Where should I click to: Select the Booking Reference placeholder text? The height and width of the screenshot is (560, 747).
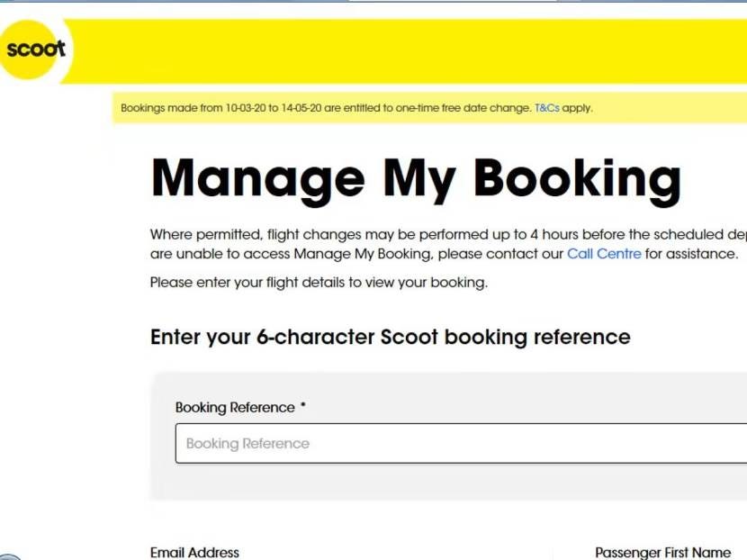pos(247,443)
